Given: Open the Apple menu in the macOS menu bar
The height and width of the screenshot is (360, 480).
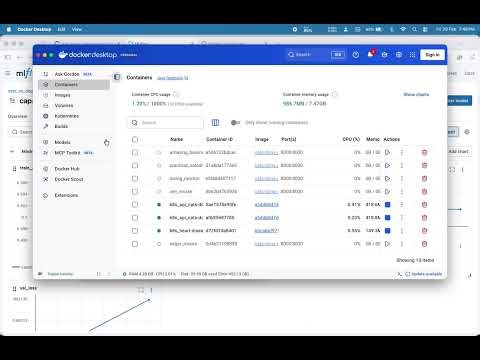Looking at the screenshot, I should coord(9,29).
